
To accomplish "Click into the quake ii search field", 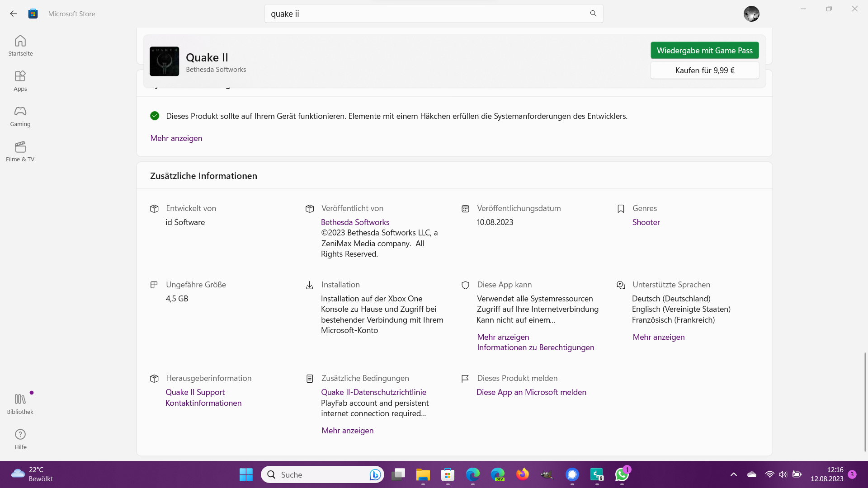I will (425, 14).
